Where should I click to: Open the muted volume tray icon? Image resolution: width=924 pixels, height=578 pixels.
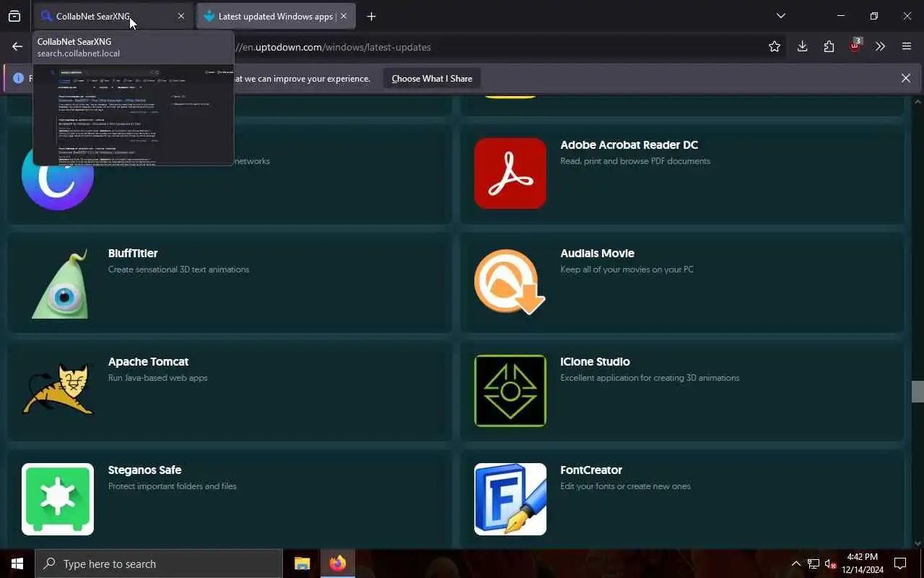coord(831,564)
